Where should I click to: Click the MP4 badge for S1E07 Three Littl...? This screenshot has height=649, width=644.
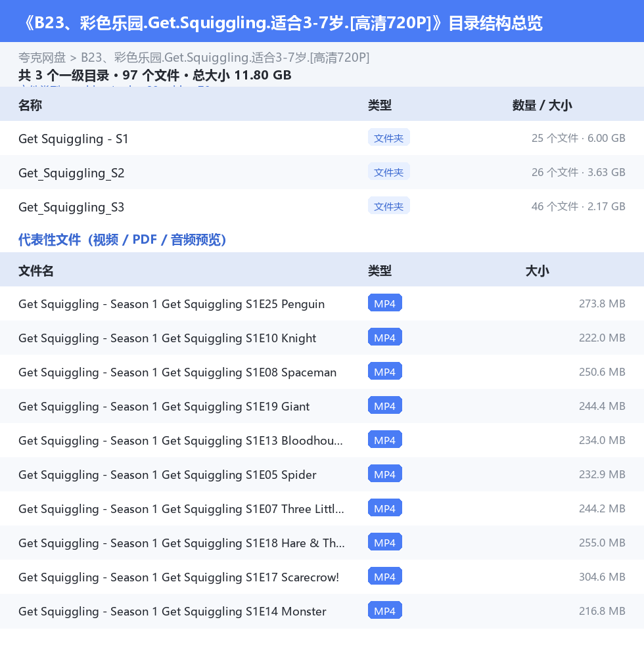pos(384,508)
